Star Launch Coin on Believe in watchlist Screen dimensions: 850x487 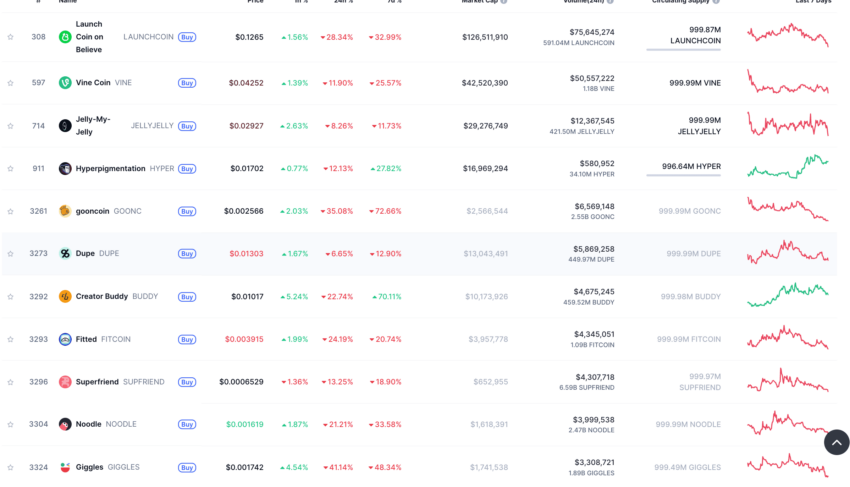click(x=10, y=37)
